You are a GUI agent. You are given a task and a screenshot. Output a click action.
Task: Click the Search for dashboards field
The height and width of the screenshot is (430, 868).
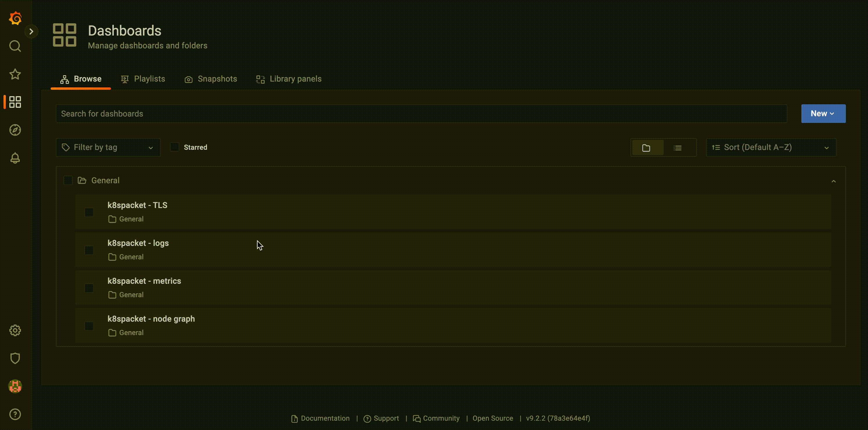tap(421, 114)
